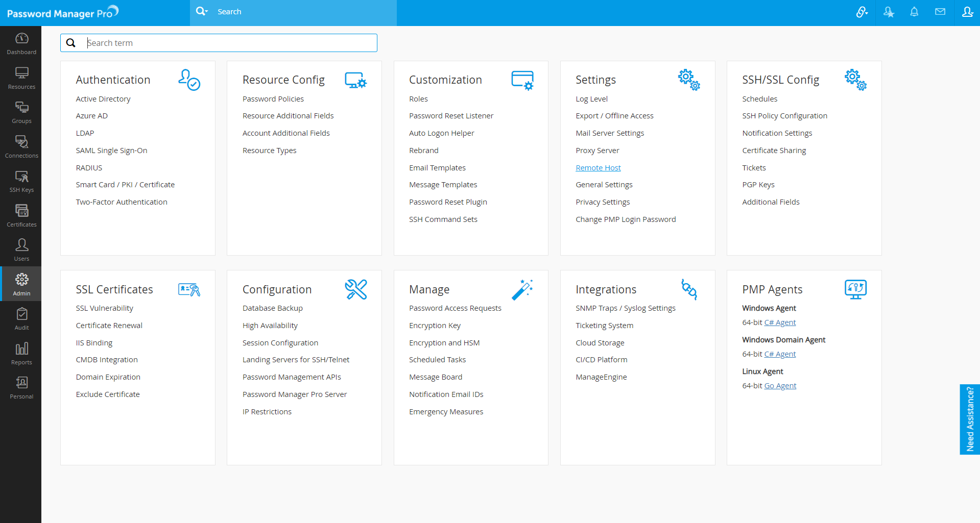Image resolution: width=980 pixels, height=523 pixels.
Task: Open the user profile icon at top right
Action: 967,12
